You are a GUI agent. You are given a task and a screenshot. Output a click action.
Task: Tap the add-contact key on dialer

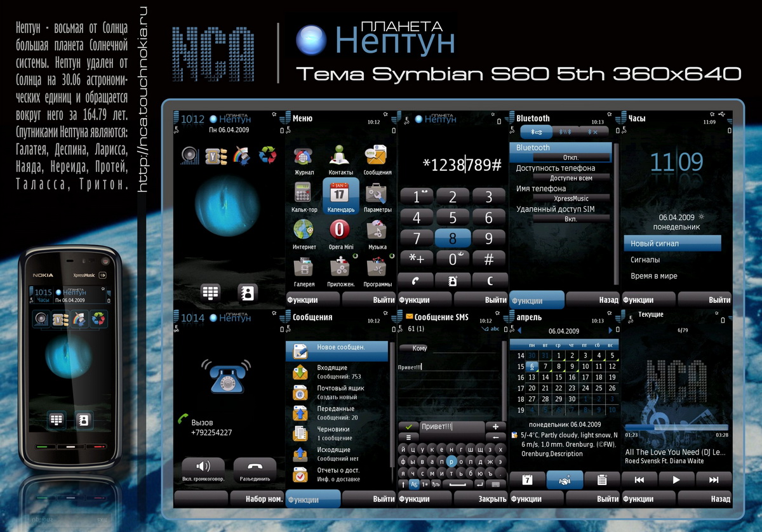coord(453,280)
